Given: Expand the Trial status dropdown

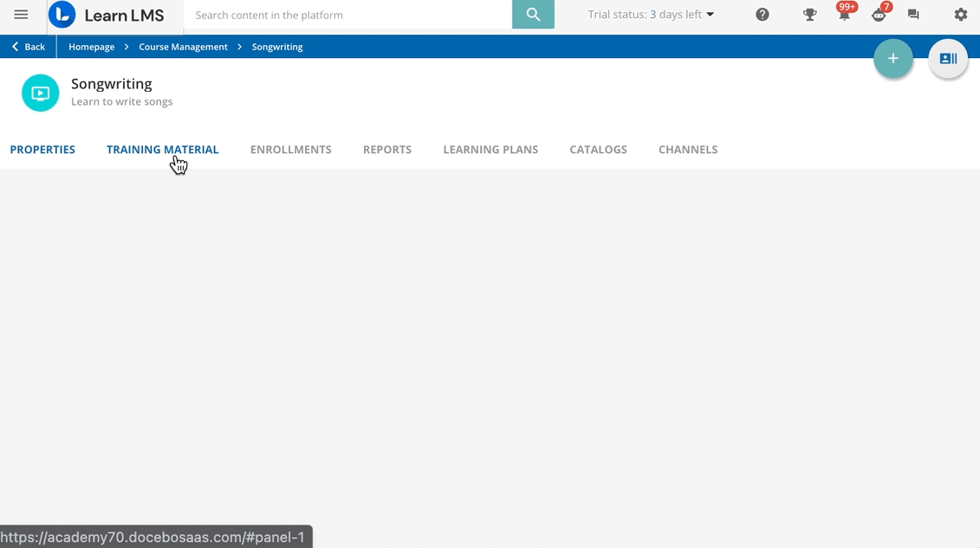Looking at the screenshot, I should [x=651, y=15].
